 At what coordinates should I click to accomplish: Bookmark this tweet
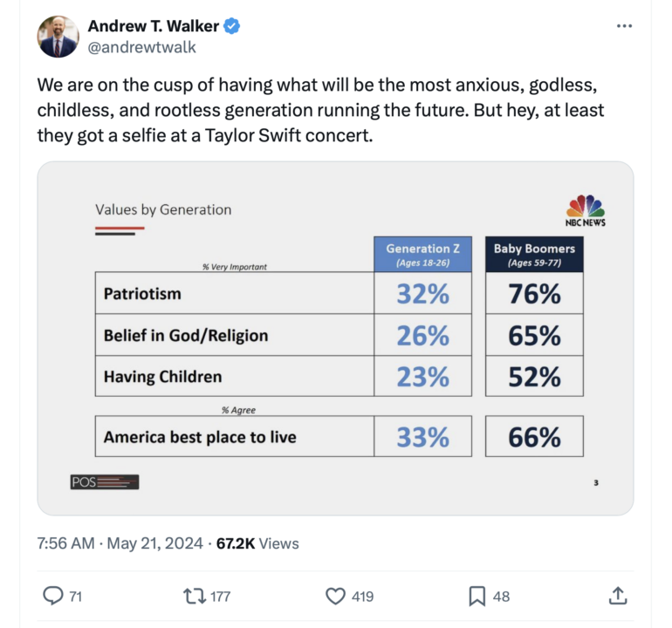[477, 596]
